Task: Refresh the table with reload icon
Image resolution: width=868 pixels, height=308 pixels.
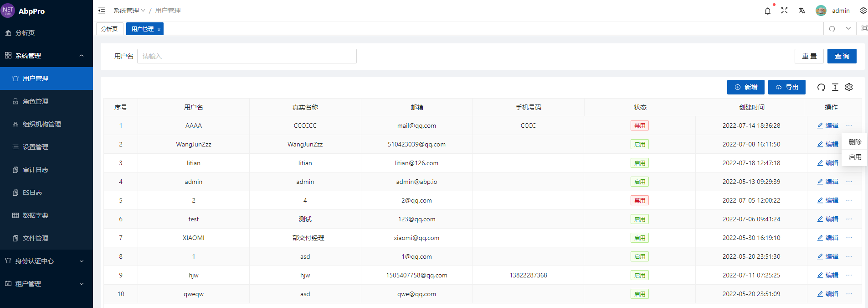Action: click(x=821, y=87)
